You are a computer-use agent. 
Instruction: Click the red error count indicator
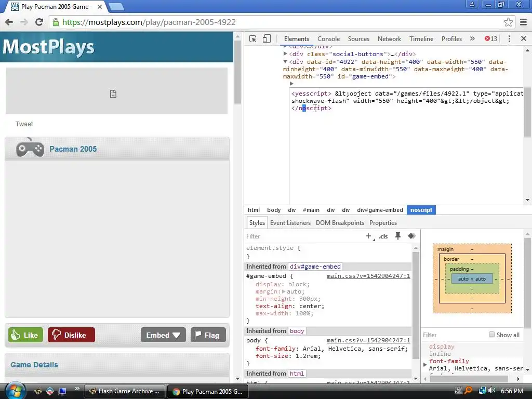[x=490, y=38]
